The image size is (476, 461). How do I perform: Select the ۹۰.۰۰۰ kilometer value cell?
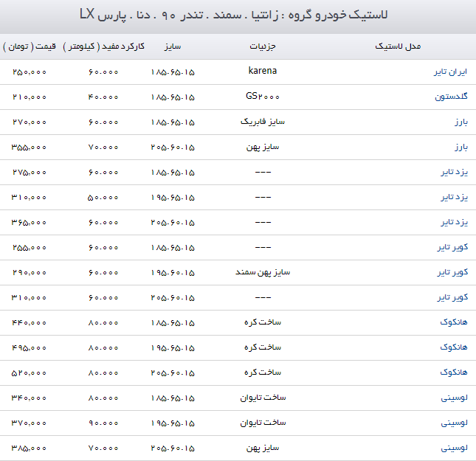[x=103, y=423]
